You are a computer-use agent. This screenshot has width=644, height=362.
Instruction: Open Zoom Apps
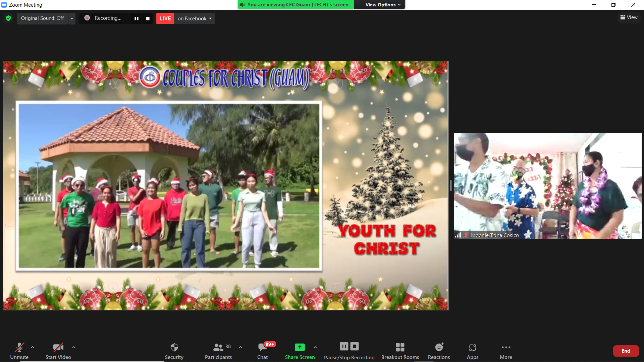[473, 351]
